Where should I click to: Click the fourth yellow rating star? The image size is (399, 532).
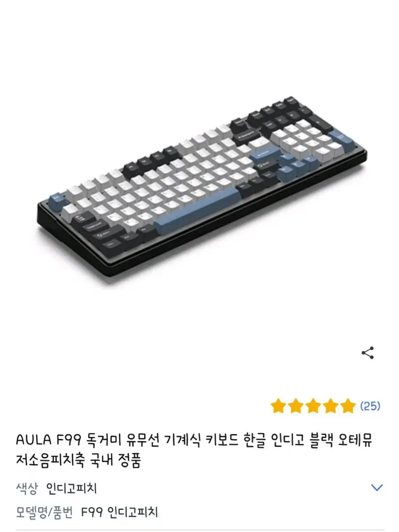tap(330, 406)
